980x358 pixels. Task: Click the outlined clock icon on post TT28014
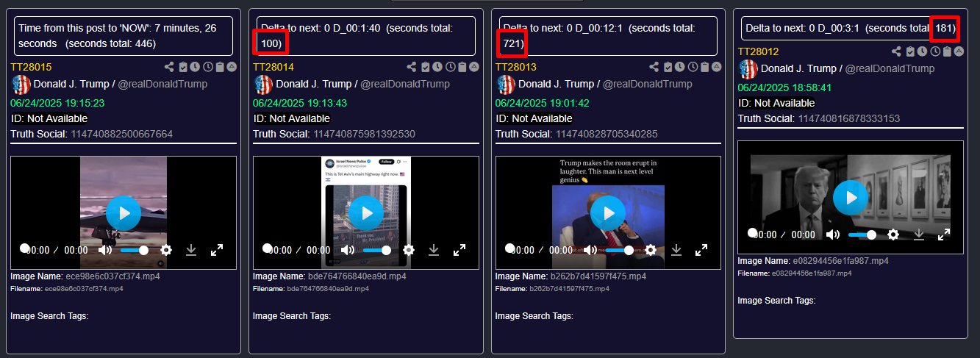[451, 66]
